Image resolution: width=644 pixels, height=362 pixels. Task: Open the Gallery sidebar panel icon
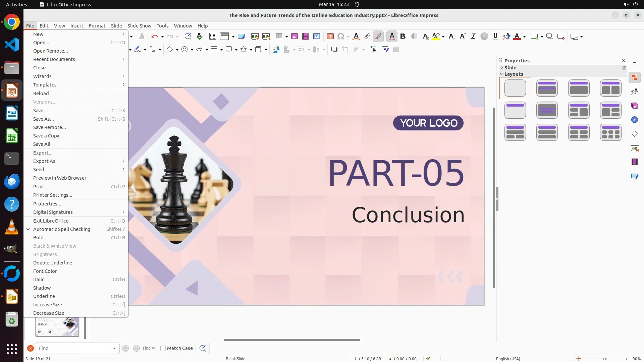click(x=634, y=106)
